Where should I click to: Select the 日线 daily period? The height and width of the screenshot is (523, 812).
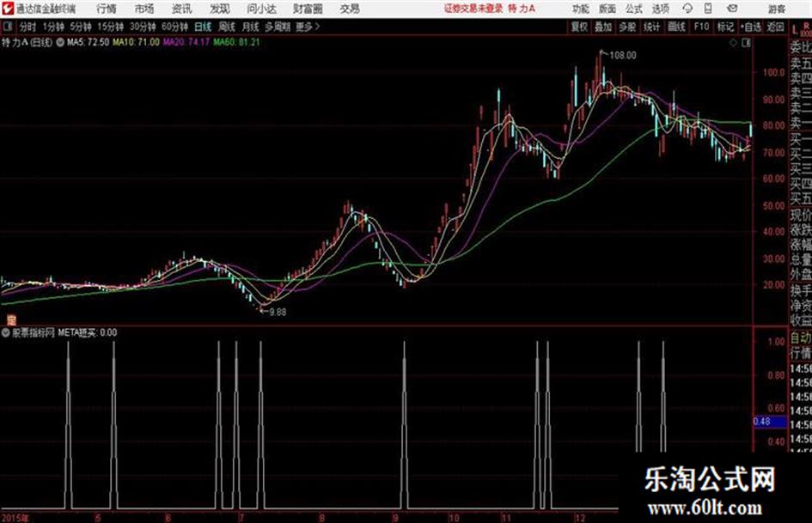(203, 27)
